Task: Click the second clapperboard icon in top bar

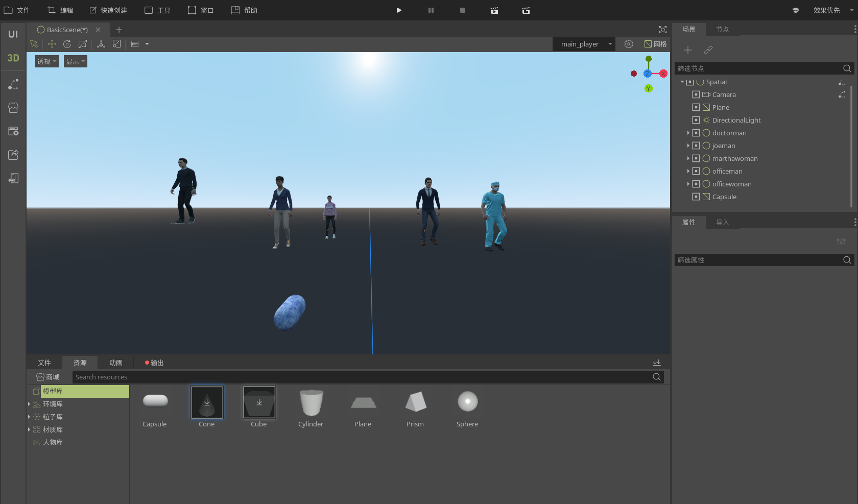Action: [x=526, y=10]
